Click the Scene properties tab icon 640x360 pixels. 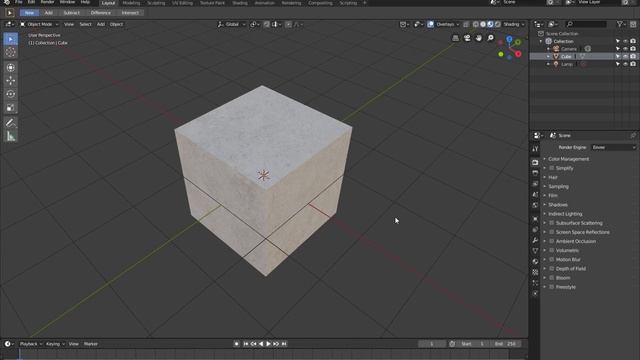[x=535, y=195]
